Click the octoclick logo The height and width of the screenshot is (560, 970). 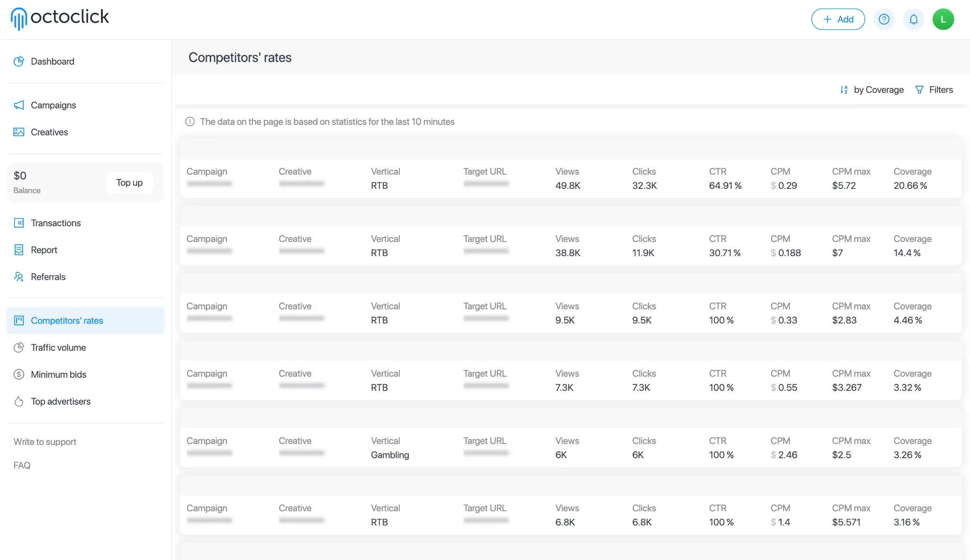click(60, 18)
